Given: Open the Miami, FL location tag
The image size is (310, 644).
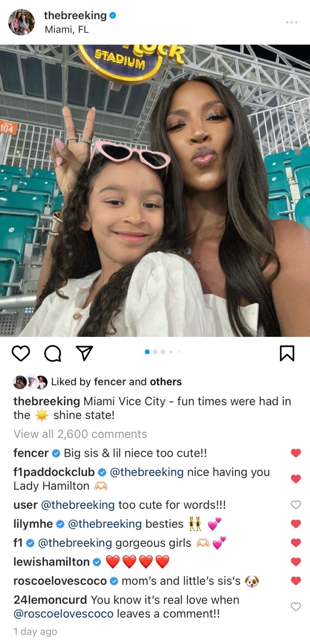Looking at the screenshot, I should click(67, 30).
